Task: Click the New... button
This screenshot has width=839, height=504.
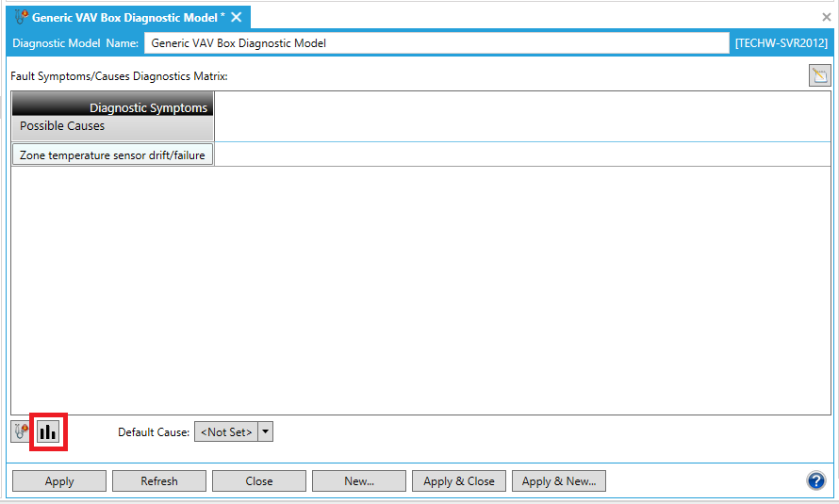Action: (x=359, y=481)
